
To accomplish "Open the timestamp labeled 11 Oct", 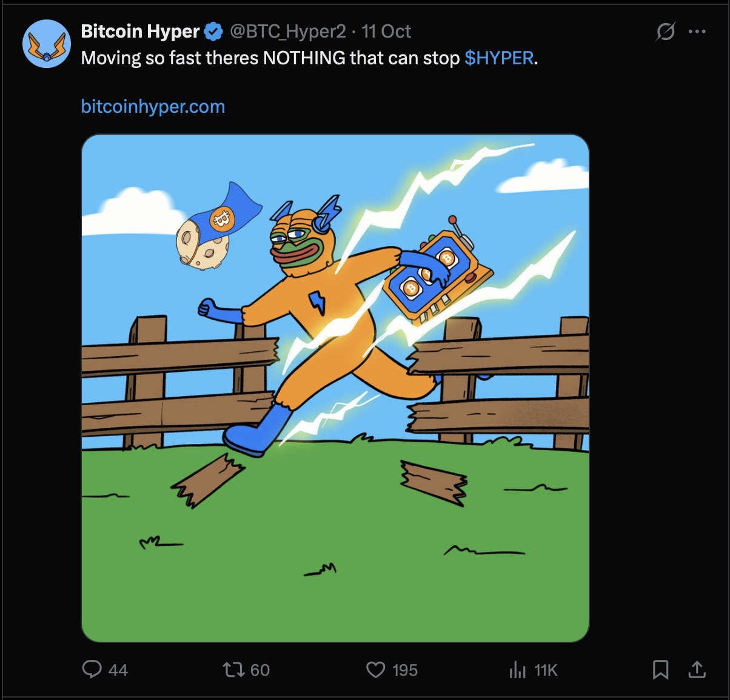I will [x=386, y=32].
